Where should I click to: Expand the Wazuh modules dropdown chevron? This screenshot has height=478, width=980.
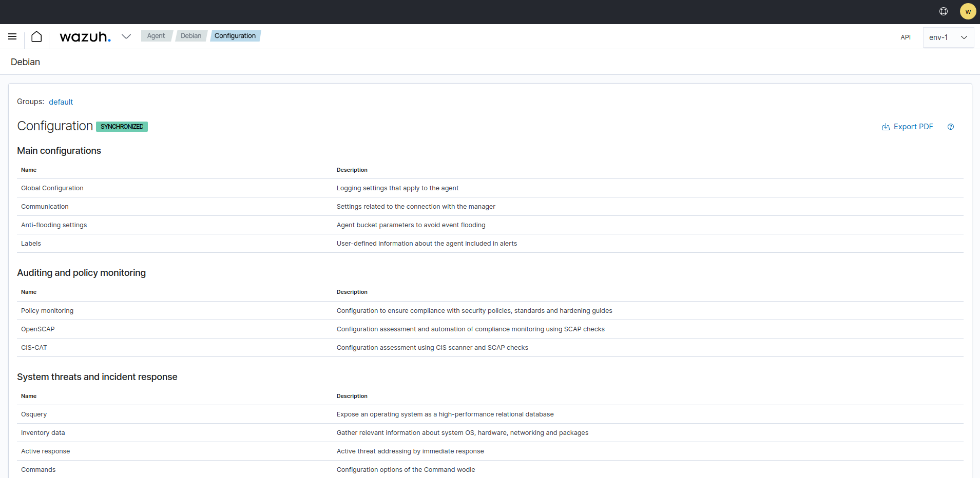[x=126, y=36]
